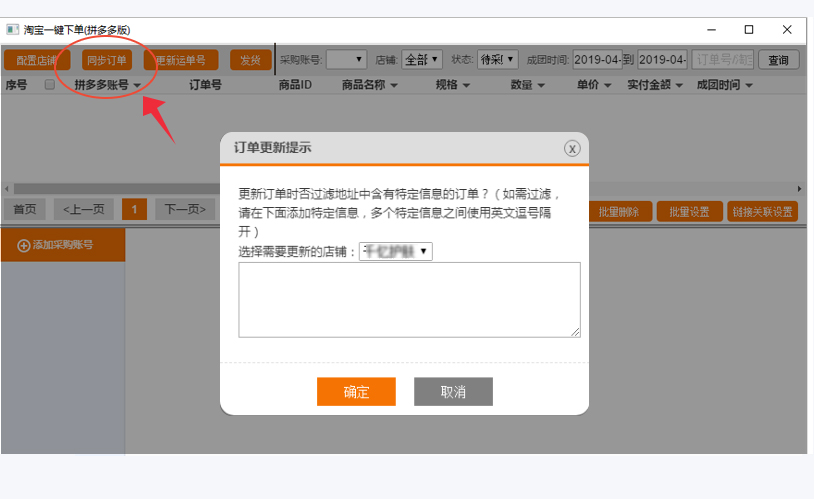Screen dimensions: 814x499
Task: Click the 批量设置 button
Action: click(689, 212)
